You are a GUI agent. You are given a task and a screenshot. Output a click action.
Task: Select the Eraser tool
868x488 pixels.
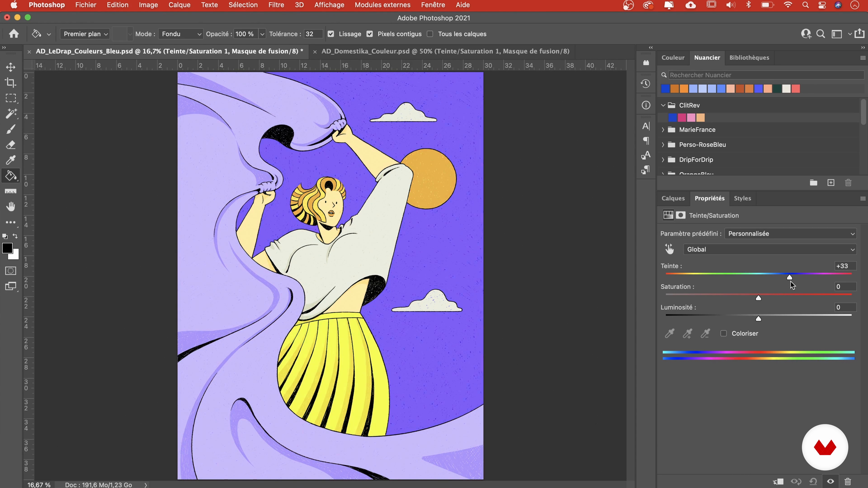[x=10, y=145]
